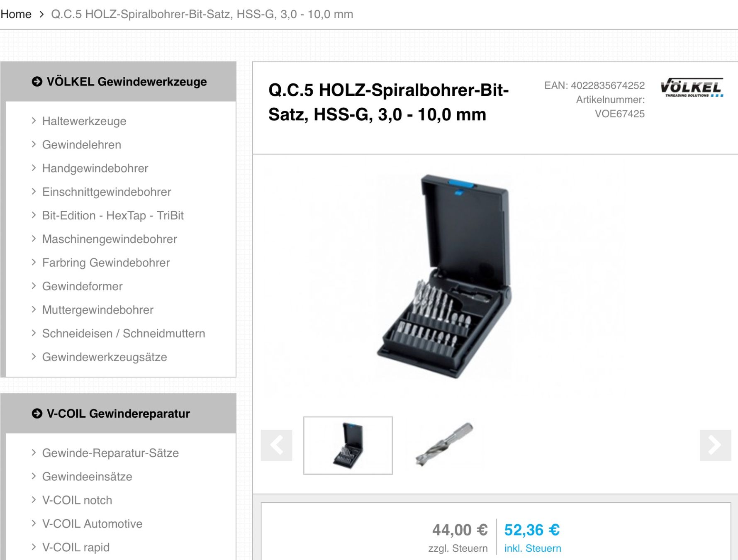Select the single wood drill bit thumbnail
Image resolution: width=738 pixels, height=560 pixels.
tap(445, 445)
